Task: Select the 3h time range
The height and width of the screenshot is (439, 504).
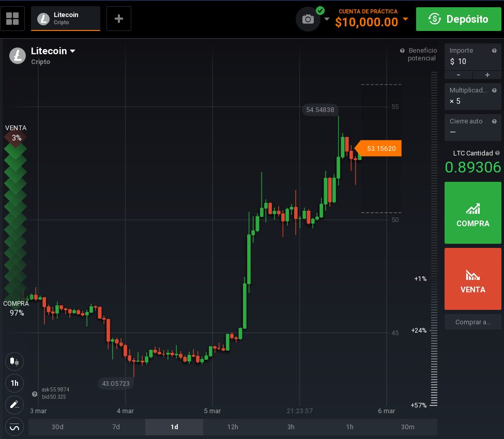Action: tap(291, 427)
